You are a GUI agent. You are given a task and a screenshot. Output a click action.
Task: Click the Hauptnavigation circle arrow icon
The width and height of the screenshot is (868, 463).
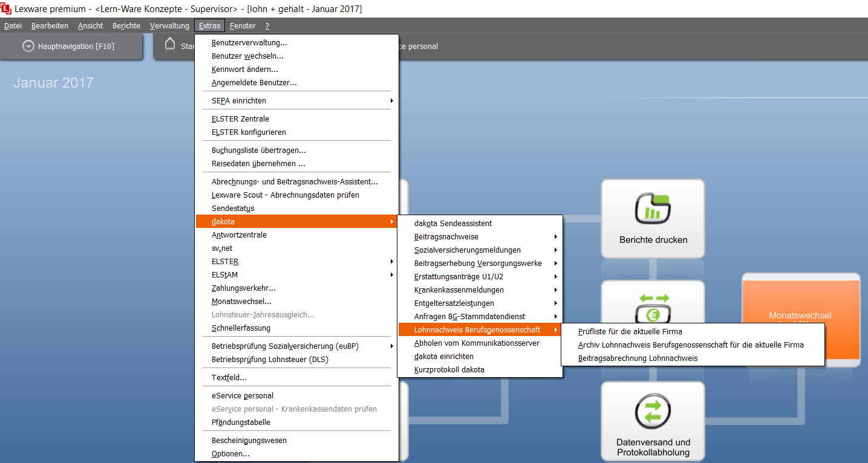pos(28,47)
